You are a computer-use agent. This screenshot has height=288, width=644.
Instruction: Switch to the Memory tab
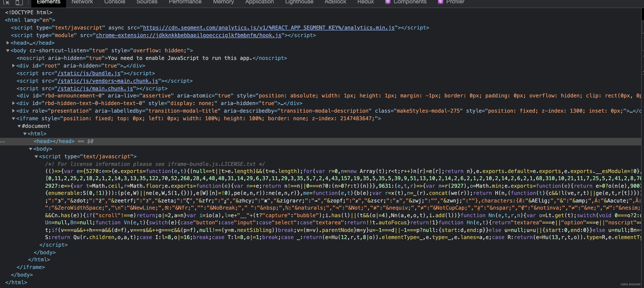tap(223, 2)
